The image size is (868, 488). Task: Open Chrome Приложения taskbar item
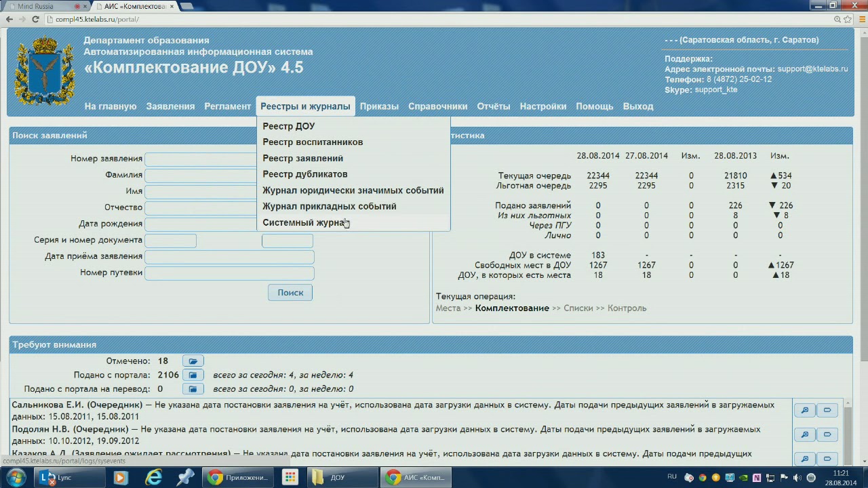(x=239, y=477)
